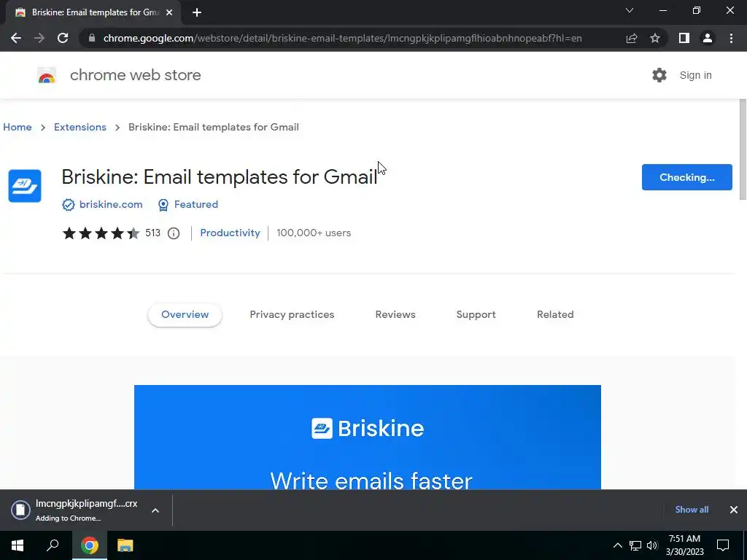Open the Chrome side panel
The width and height of the screenshot is (747, 560).
684,38
